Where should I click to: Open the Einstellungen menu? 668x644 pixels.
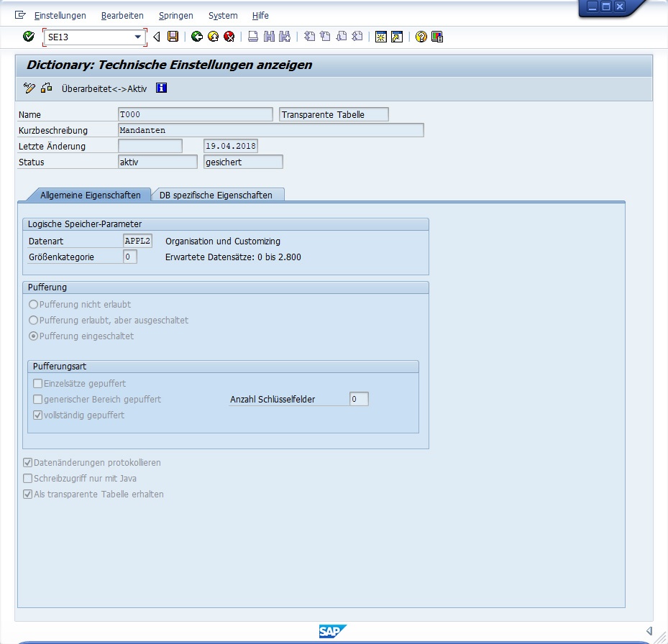(x=60, y=16)
